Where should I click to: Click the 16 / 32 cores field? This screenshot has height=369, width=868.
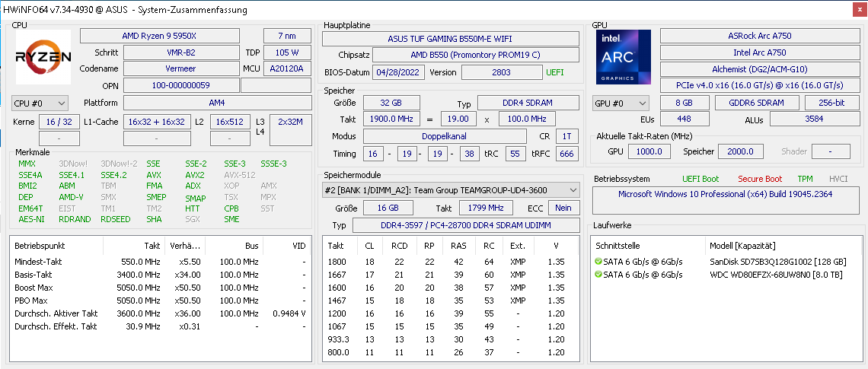click(58, 122)
